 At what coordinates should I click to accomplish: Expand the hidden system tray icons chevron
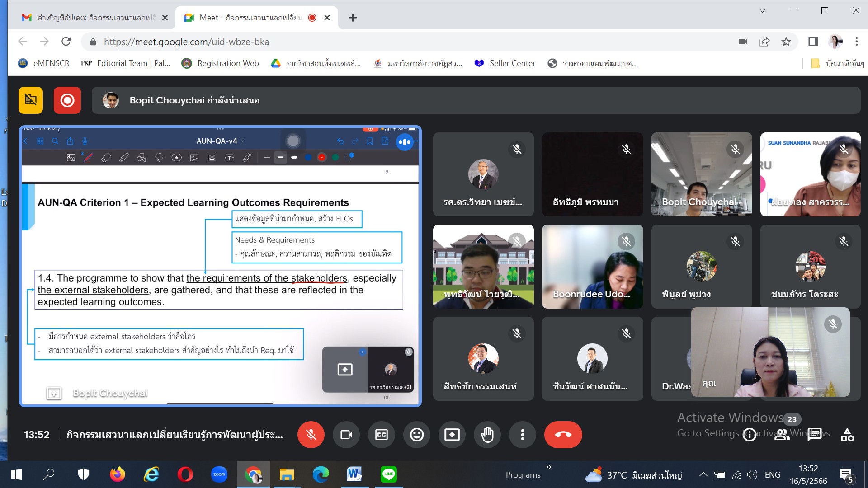click(703, 474)
